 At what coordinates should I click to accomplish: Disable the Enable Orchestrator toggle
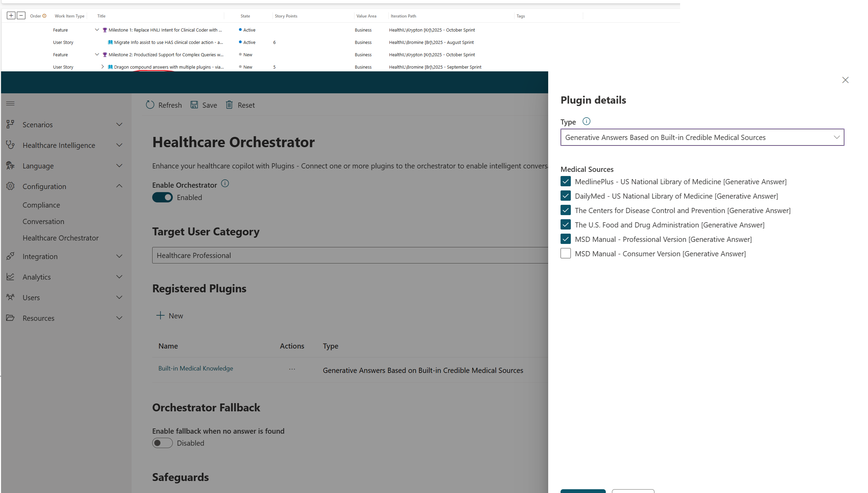coord(162,197)
